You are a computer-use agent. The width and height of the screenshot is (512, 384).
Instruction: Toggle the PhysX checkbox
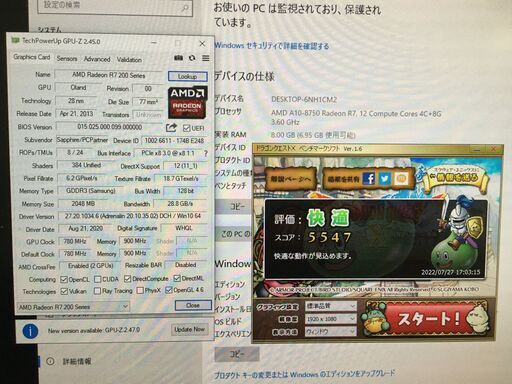point(140,291)
